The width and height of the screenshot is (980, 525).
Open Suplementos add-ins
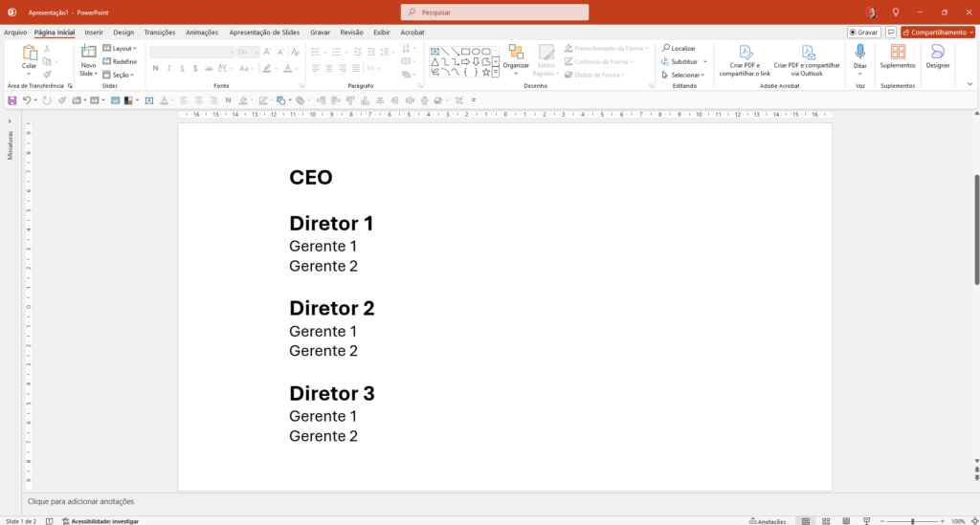(898, 56)
